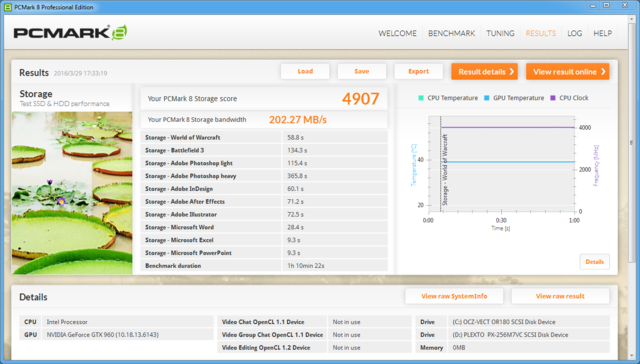Viewport: 640px width, 364px height.
Task: Click the storage score 4907
Action: [360, 99]
